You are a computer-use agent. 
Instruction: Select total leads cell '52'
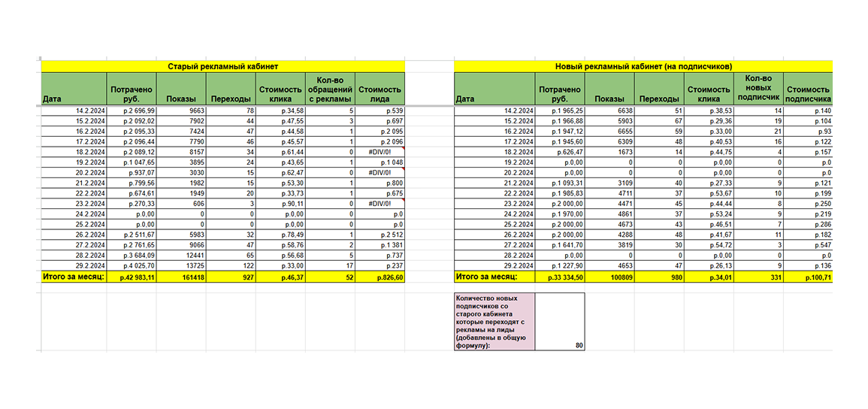pyautogui.click(x=331, y=276)
